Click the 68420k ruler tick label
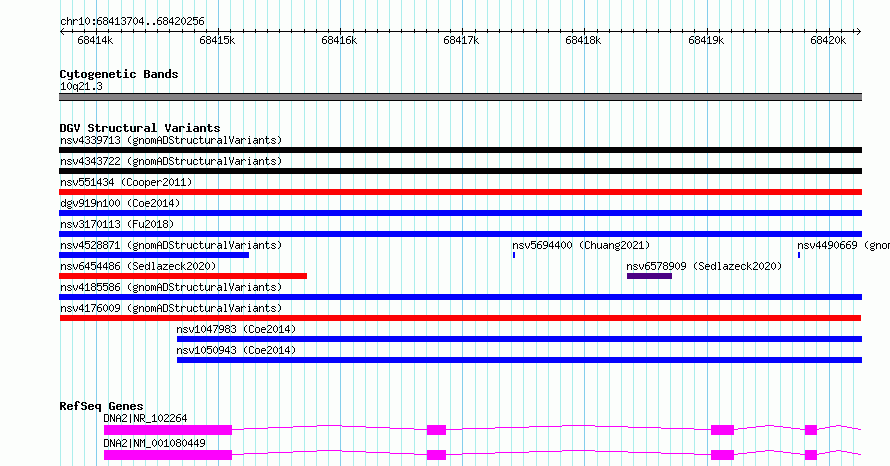Viewport: 890px width, 466px height. pos(828,41)
